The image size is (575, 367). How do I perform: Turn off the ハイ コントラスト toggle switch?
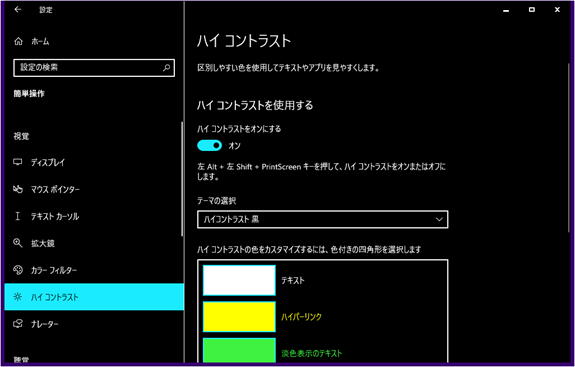point(209,146)
